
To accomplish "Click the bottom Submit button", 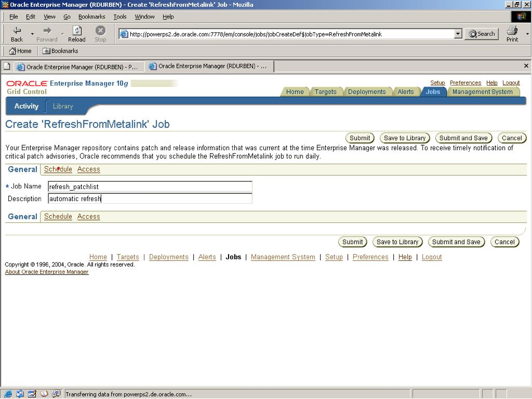I will (352, 242).
